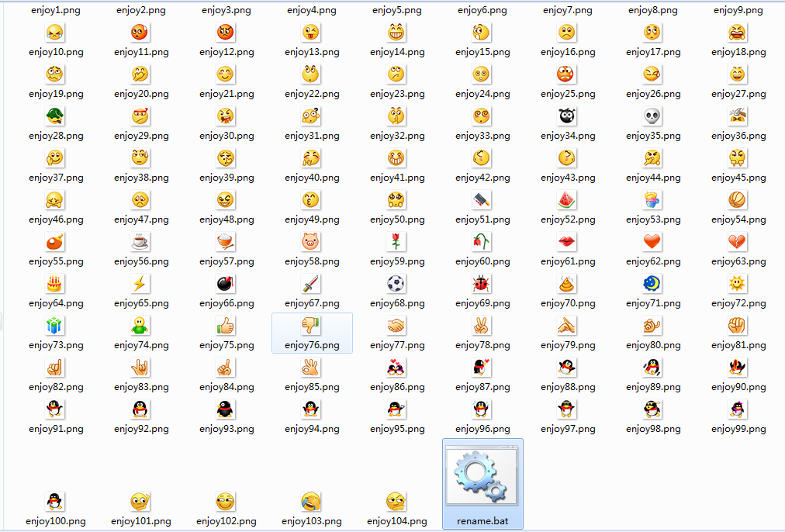
Task: Select file name text enjoy5.png
Action: pos(397,10)
